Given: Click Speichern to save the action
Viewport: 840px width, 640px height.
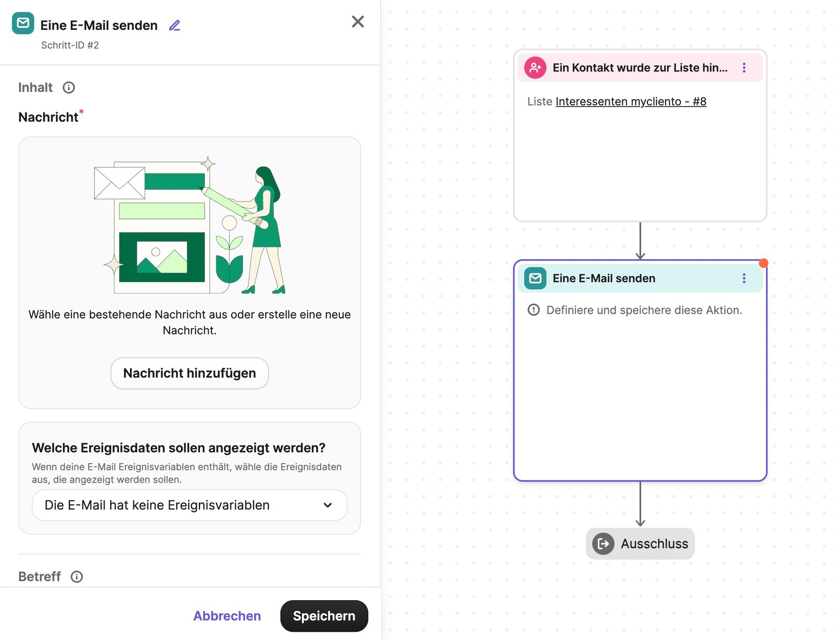Looking at the screenshot, I should 324,616.
